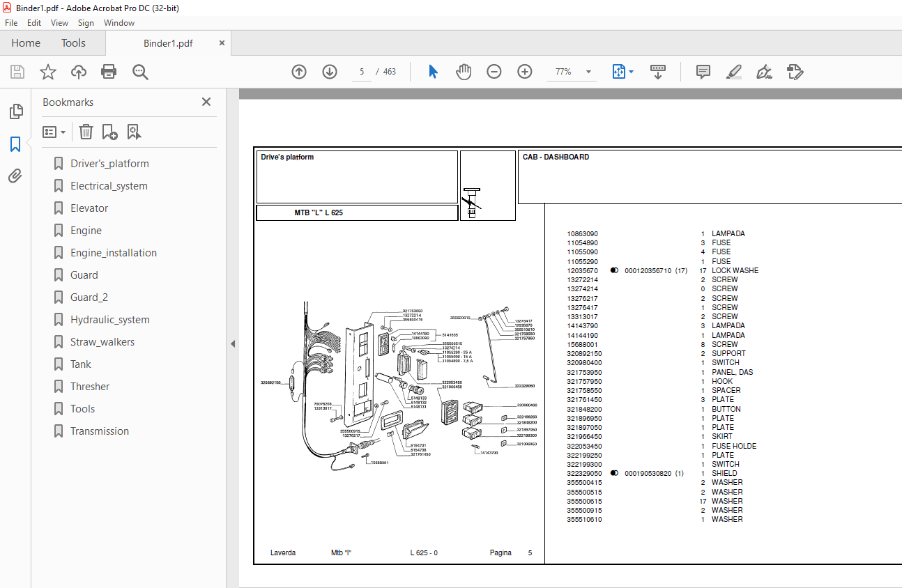Jump to the Driver's_platform bookmark

coord(109,164)
